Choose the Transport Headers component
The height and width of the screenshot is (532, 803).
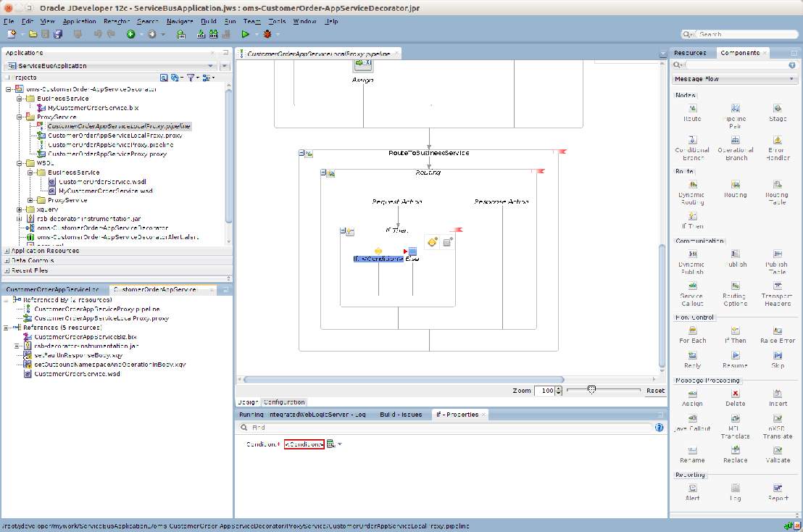pyautogui.click(x=778, y=294)
